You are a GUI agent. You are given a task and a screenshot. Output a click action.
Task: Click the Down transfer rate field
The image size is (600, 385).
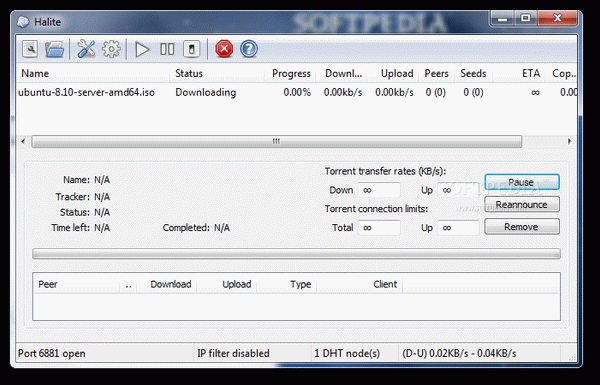click(x=379, y=190)
